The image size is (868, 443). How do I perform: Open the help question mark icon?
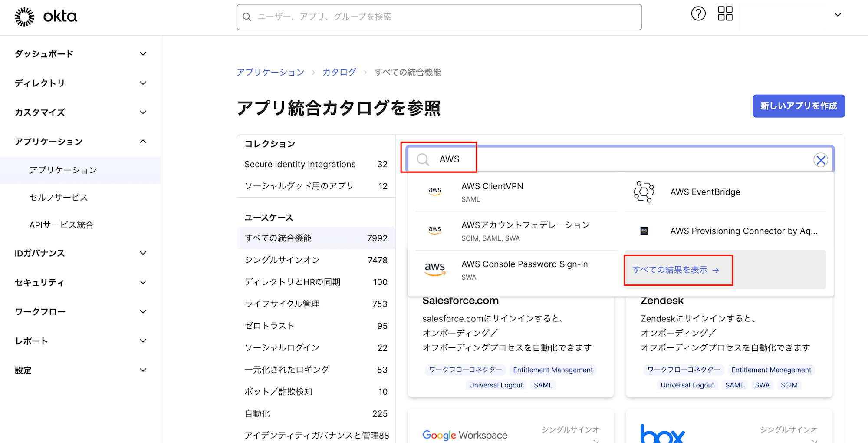(698, 14)
